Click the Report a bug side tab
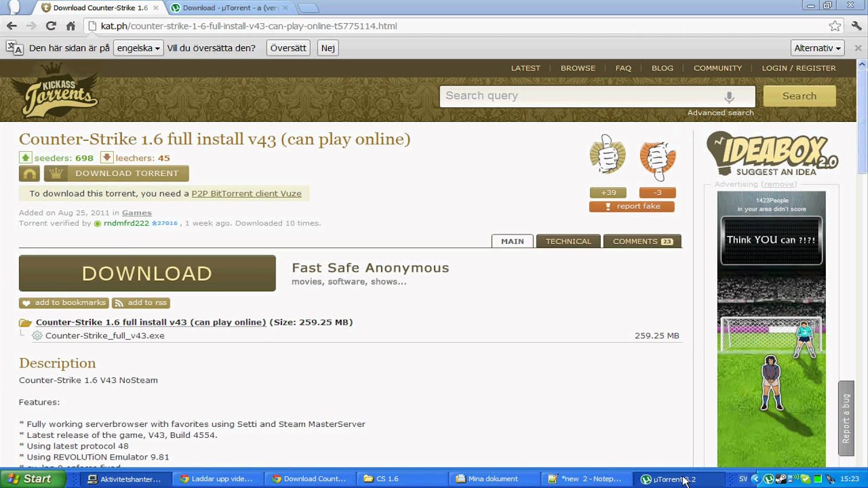This screenshot has width=868, height=488. [x=846, y=418]
